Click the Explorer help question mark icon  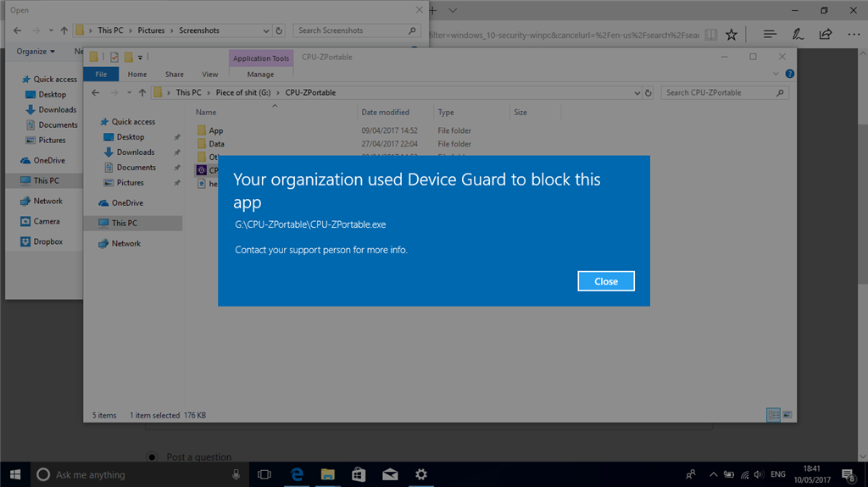click(789, 74)
